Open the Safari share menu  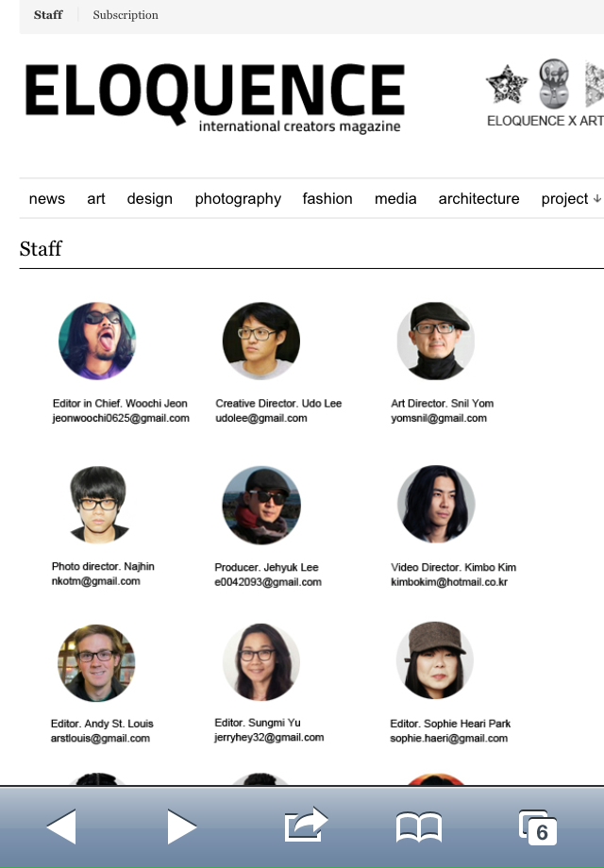[x=305, y=826]
